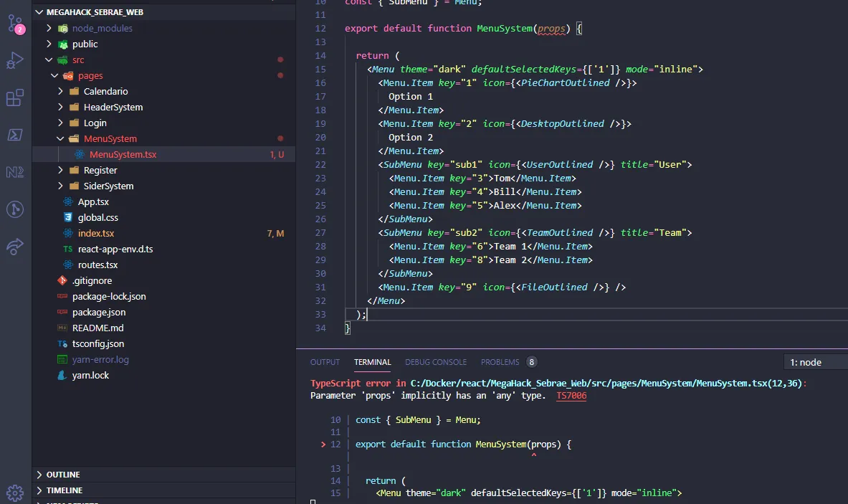Click the MenuSystem.tsx file path in terminal

[x=606, y=384]
